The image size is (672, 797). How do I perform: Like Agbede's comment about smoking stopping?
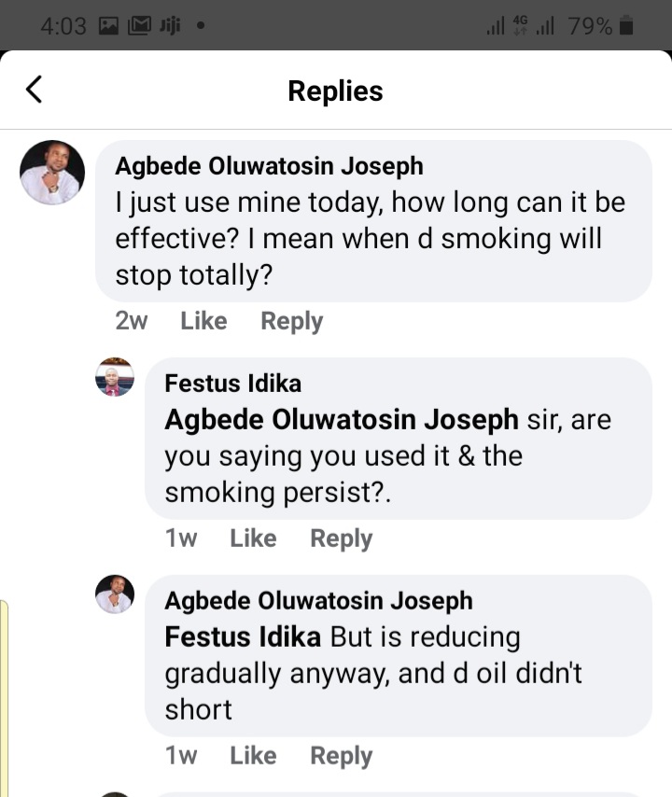pos(203,321)
